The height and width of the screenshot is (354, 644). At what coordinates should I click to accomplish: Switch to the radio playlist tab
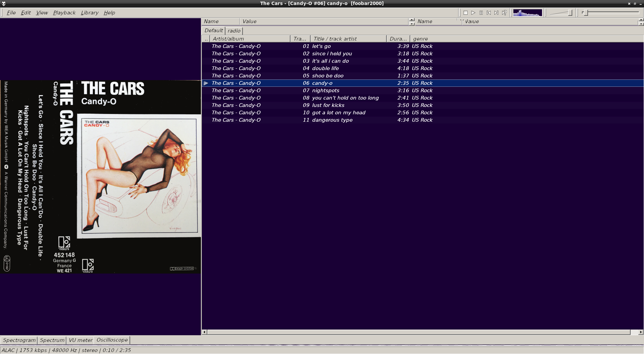coord(234,31)
